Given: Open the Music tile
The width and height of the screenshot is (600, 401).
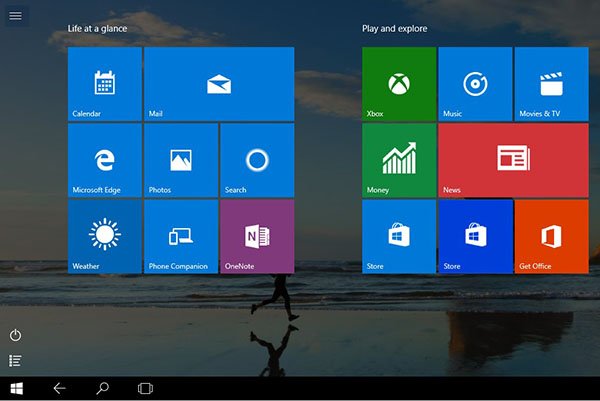Looking at the screenshot, I should (x=474, y=84).
